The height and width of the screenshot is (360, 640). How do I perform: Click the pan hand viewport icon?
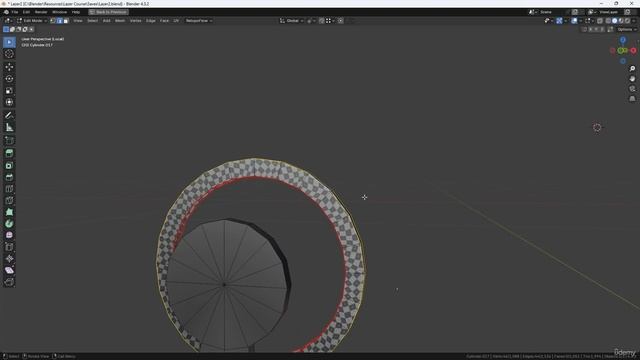632,78
